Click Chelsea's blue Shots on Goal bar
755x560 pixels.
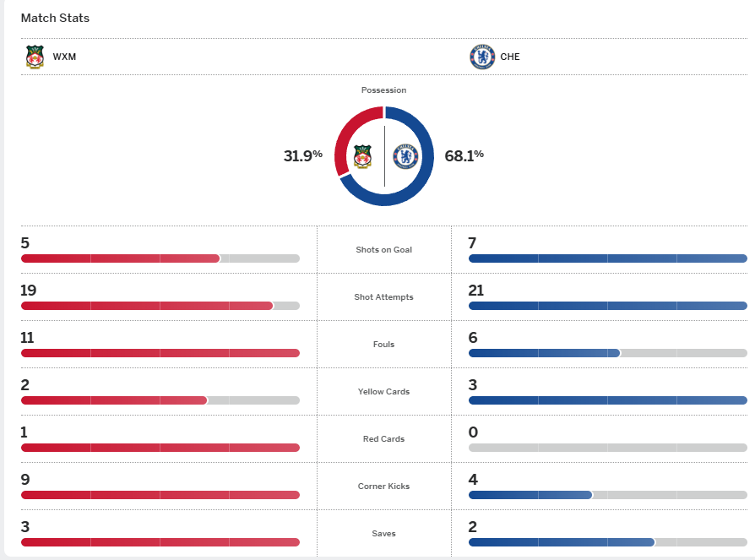point(607,258)
